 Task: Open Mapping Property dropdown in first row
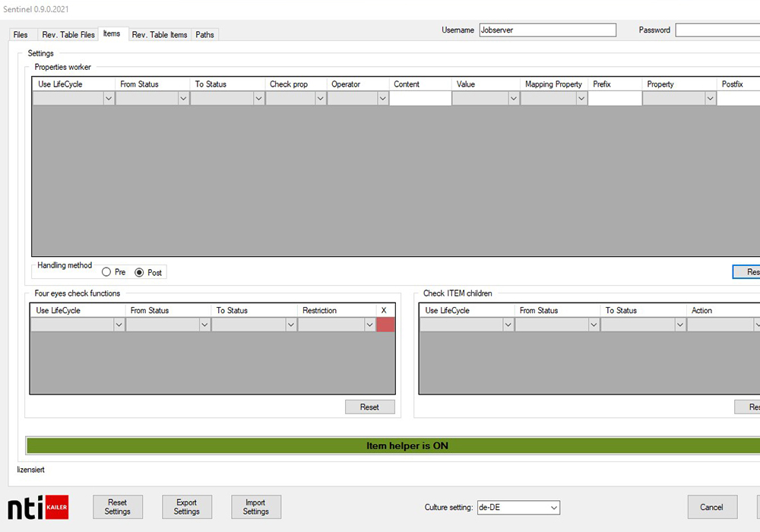click(581, 99)
